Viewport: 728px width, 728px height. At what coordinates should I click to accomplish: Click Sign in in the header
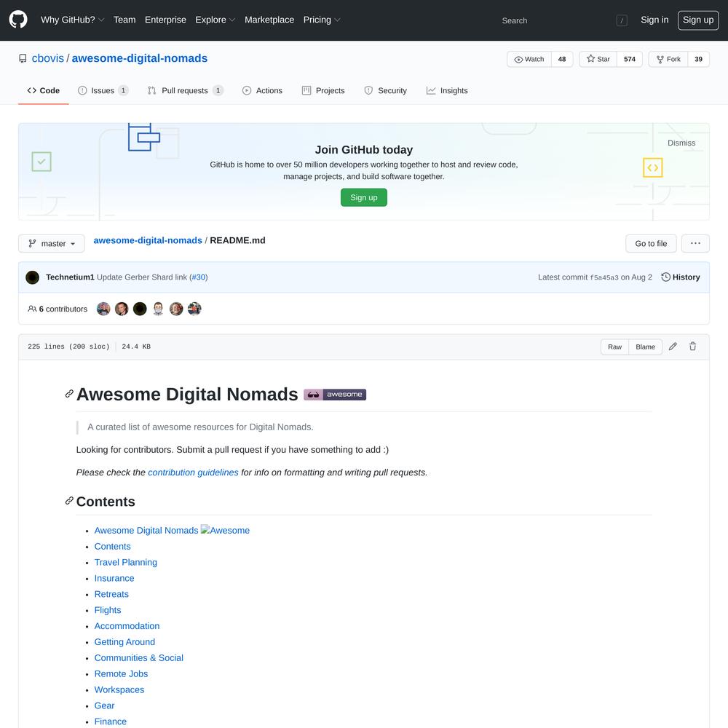click(x=654, y=20)
